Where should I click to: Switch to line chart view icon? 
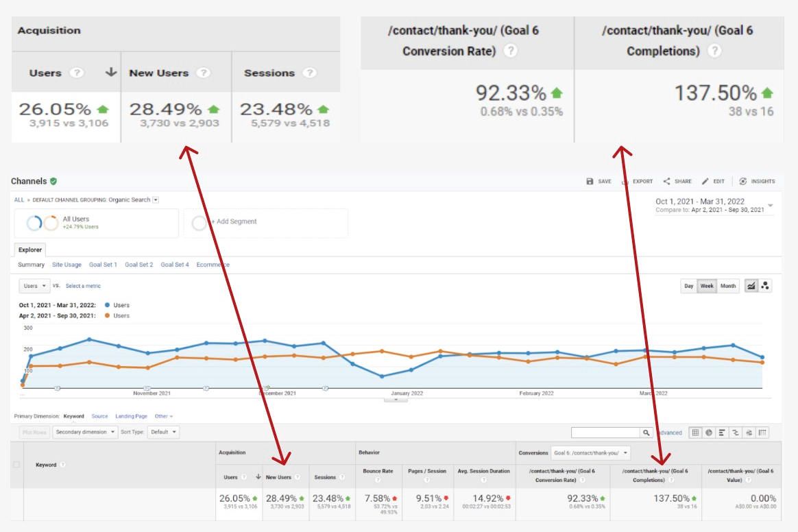coord(751,286)
